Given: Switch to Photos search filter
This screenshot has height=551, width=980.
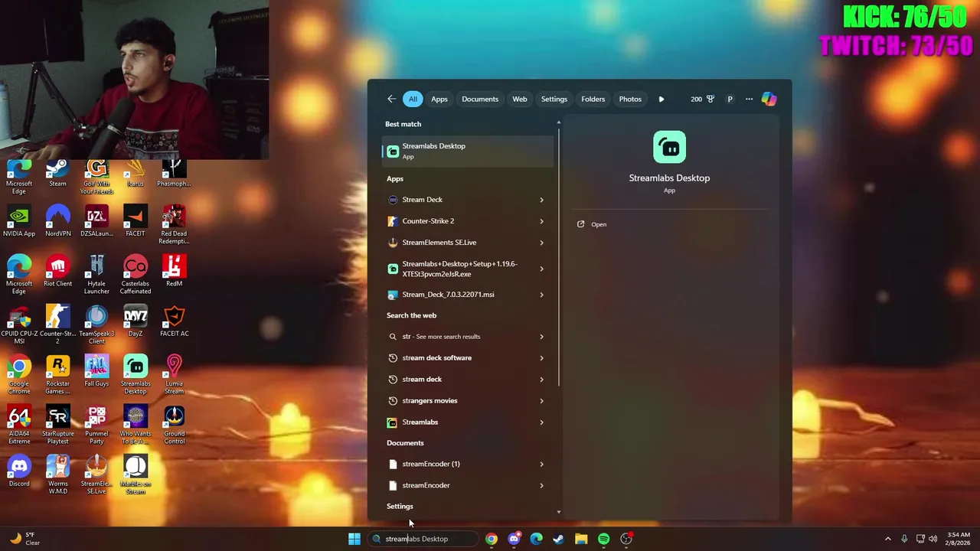Looking at the screenshot, I should point(630,99).
